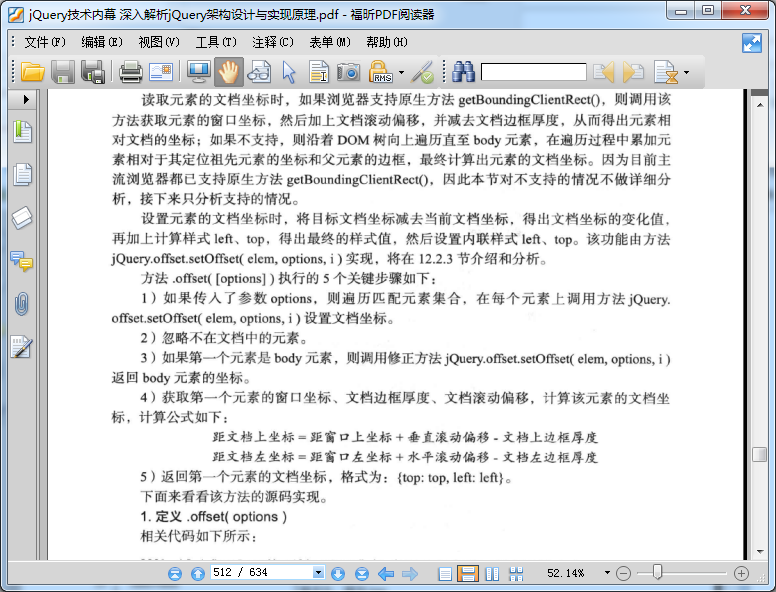Viewport: 776px width, 592px height.
Task: Select the text selection tool
Action: click(318, 72)
